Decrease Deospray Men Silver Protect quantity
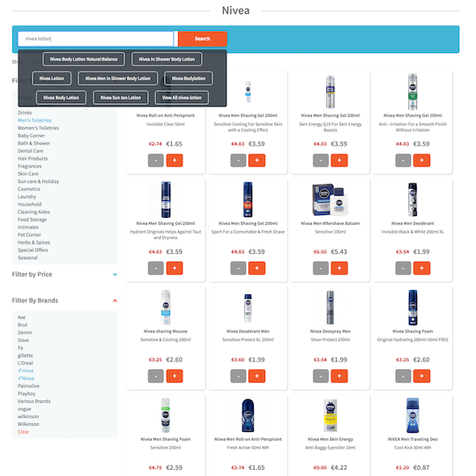 [321, 376]
